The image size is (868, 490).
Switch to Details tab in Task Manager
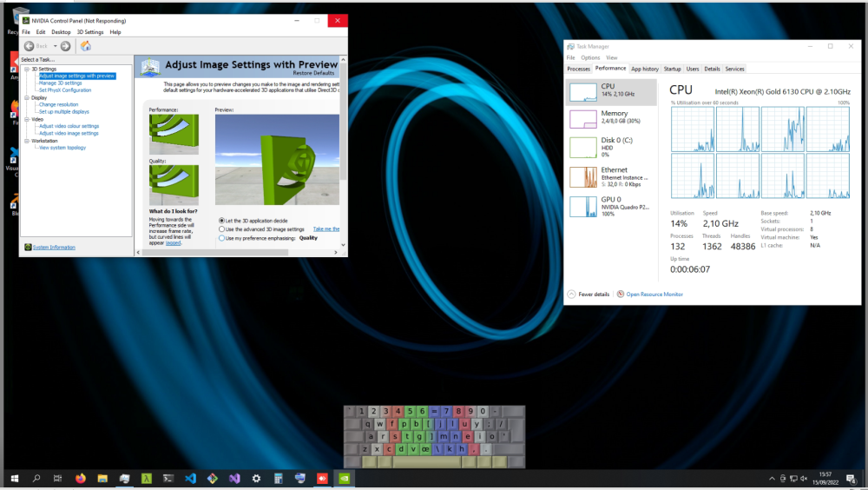tap(712, 70)
